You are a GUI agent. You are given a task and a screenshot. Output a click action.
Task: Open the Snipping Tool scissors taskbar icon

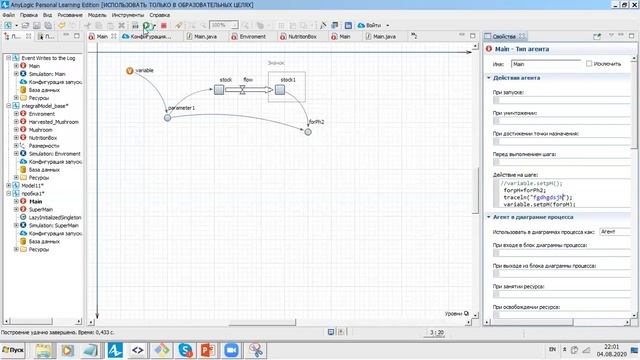click(x=255, y=350)
